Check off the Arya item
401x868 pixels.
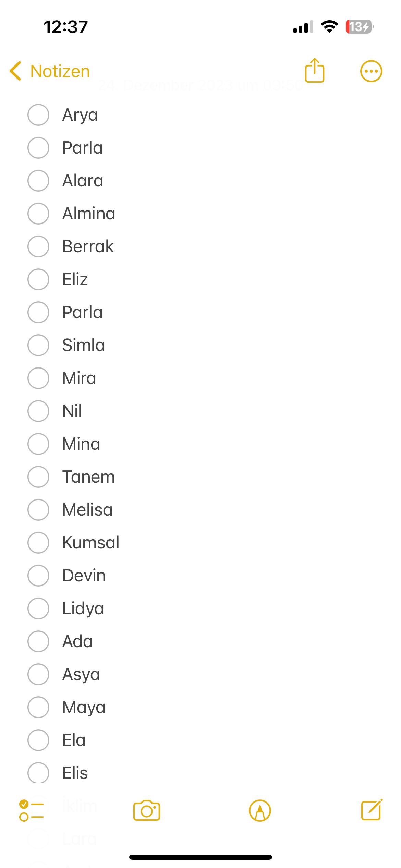pos(38,115)
